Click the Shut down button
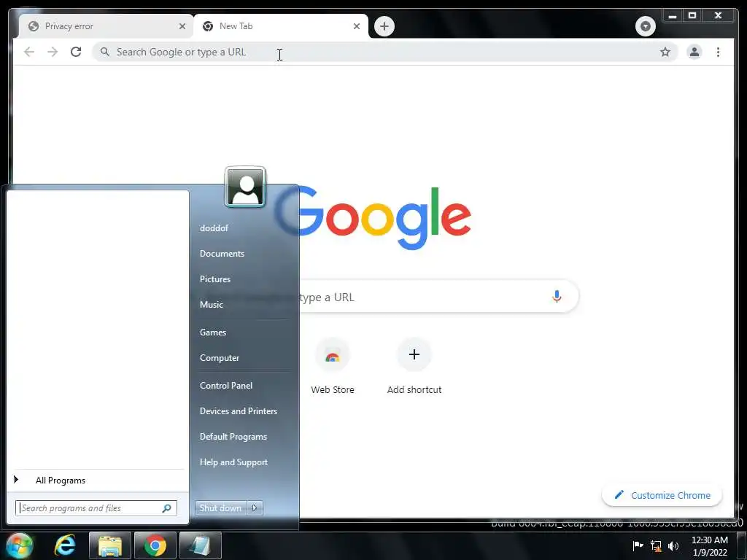 pos(220,508)
